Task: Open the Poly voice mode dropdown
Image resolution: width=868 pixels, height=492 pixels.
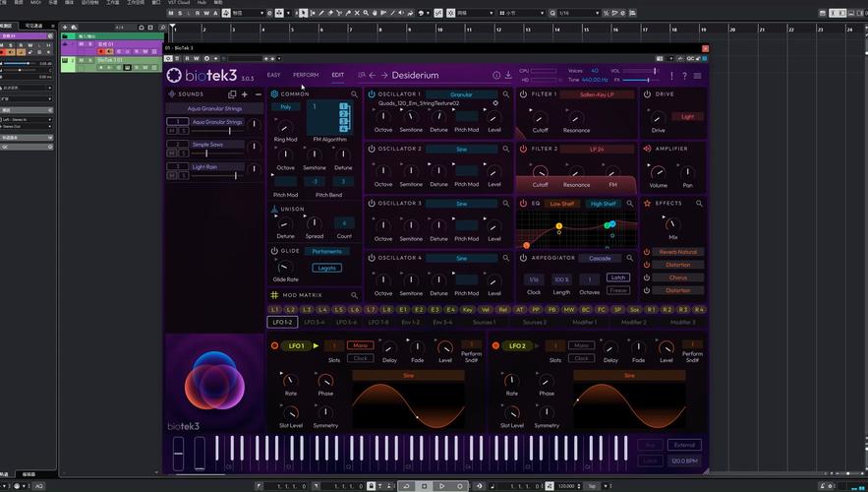Action: click(x=286, y=107)
